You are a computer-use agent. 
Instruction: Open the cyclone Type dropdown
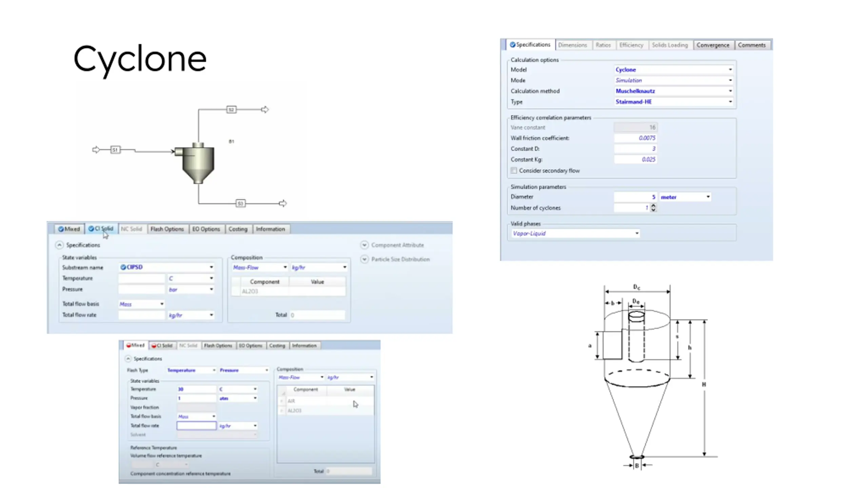(730, 102)
